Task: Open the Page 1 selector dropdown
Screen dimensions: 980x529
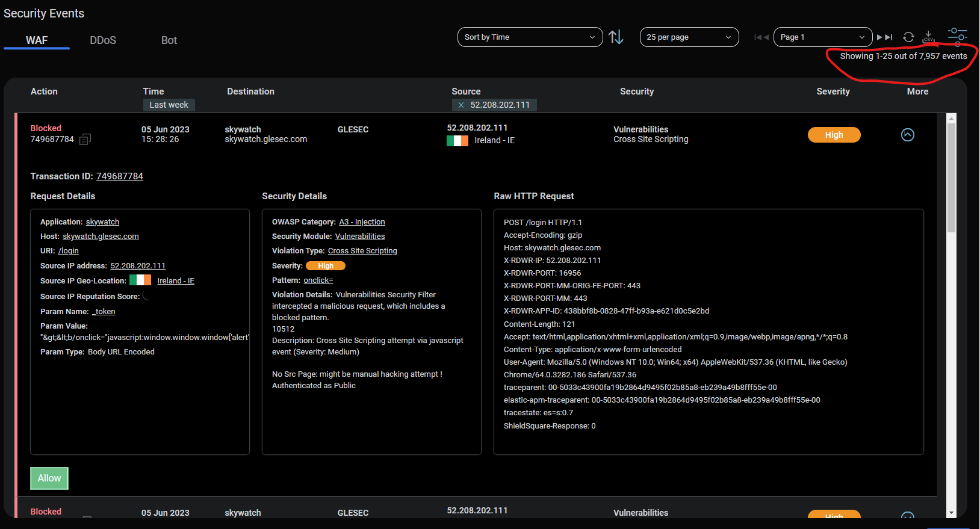Action: pyautogui.click(x=823, y=37)
